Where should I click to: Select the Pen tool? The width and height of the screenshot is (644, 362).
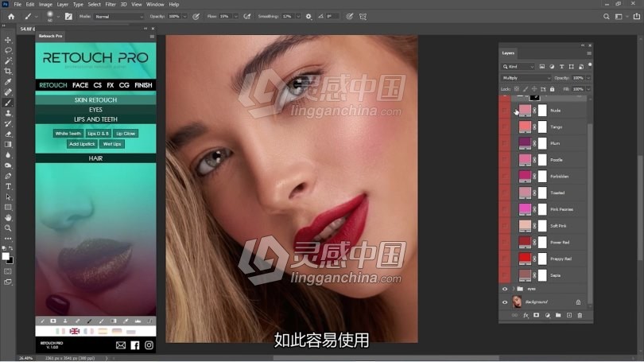click(8, 176)
